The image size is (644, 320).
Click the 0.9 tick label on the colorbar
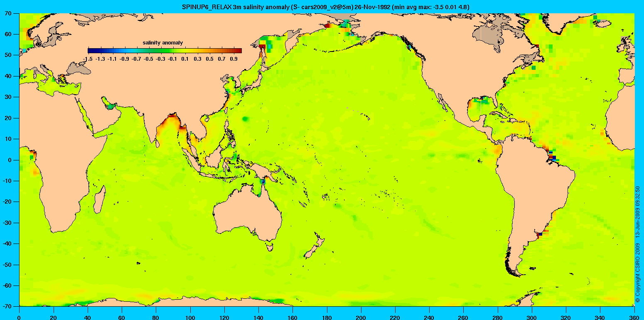[x=234, y=59]
